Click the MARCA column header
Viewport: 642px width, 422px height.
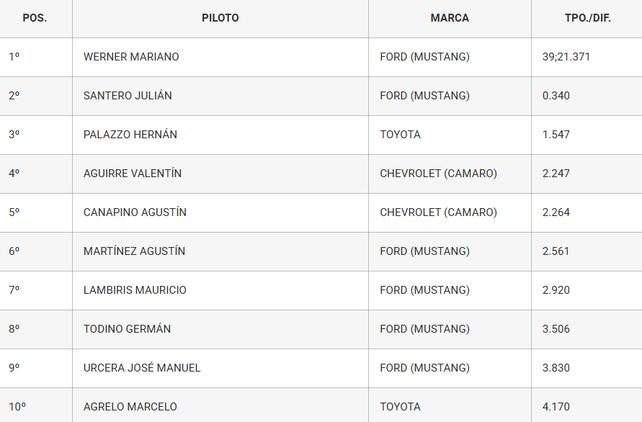(449, 18)
